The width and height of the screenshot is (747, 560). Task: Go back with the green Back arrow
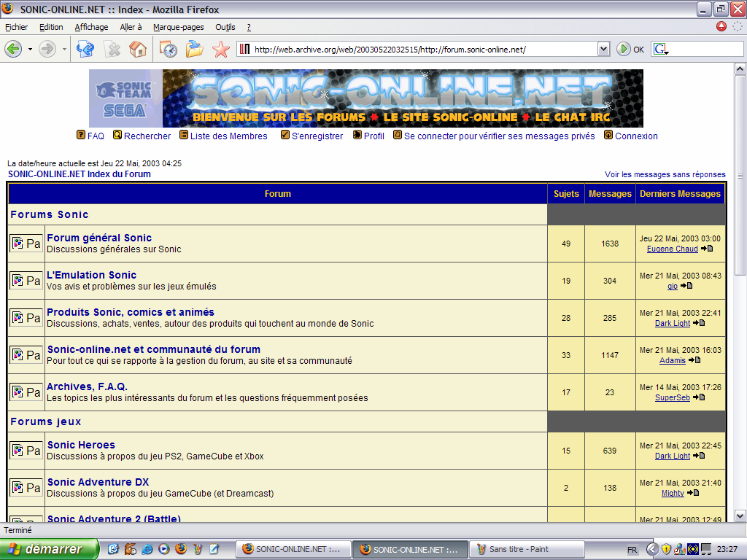pyautogui.click(x=13, y=49)
